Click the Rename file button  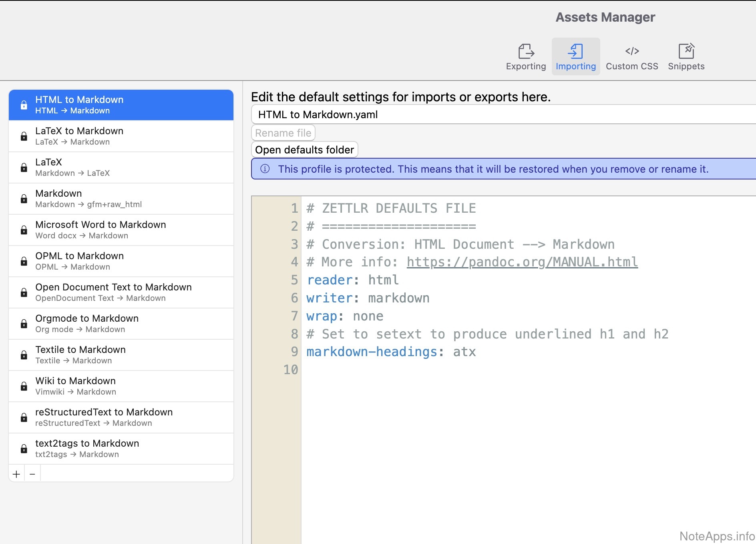[283, 133]
